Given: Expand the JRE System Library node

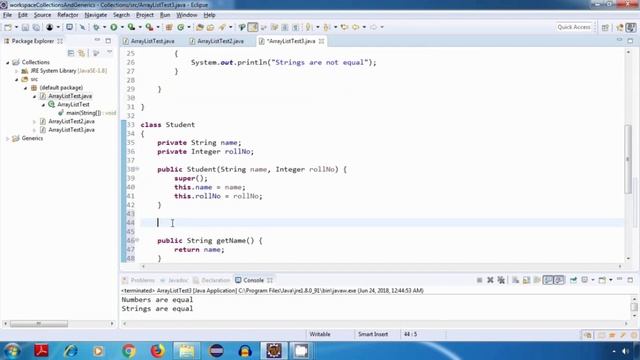Looking at the screenshot, I should [17, 71].
